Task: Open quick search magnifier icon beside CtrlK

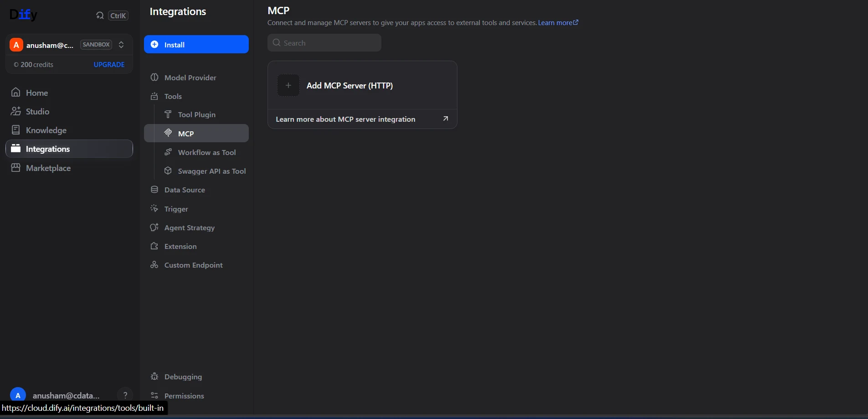Action: (x=100, y=16)
